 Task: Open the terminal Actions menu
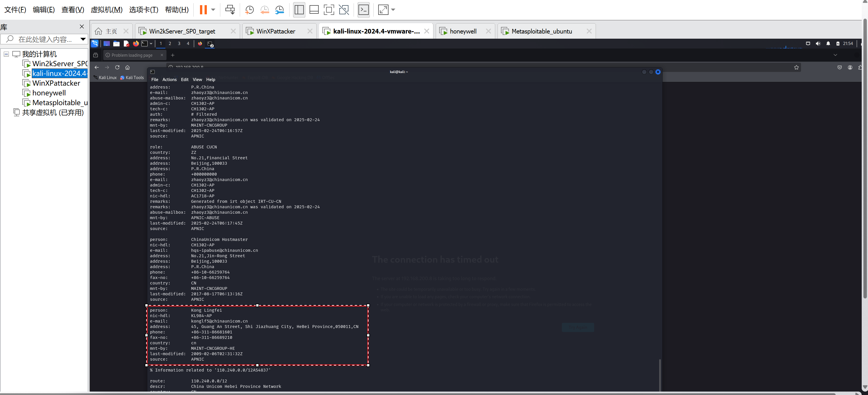[x=169, y=80]
